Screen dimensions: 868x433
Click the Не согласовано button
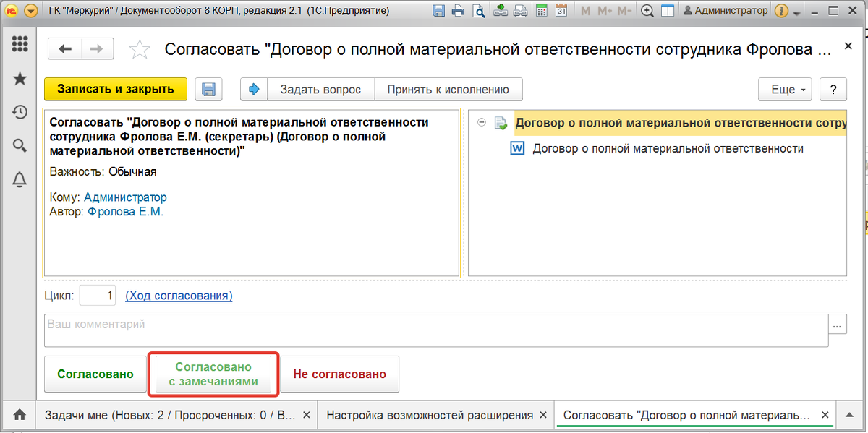click(x=339, y=374)
